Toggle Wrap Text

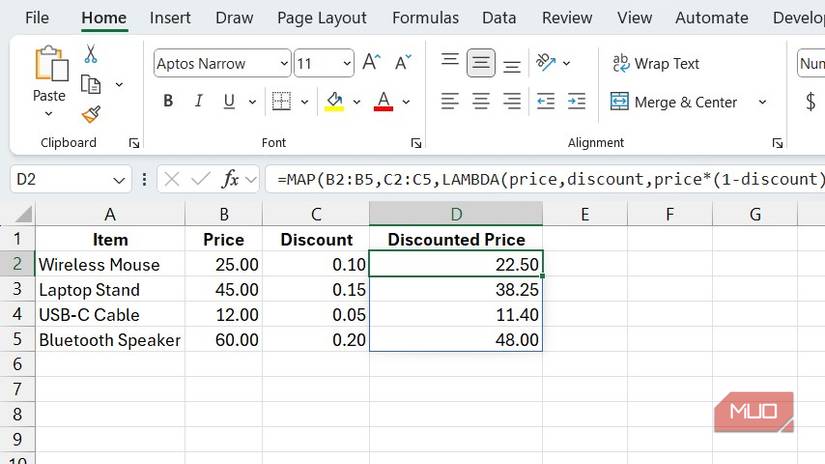(656, 63)
